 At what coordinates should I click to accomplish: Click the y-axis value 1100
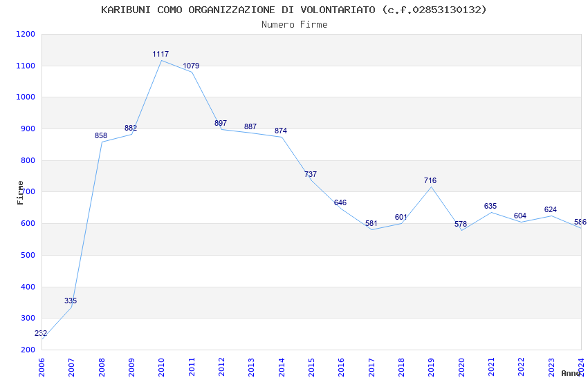26,66
